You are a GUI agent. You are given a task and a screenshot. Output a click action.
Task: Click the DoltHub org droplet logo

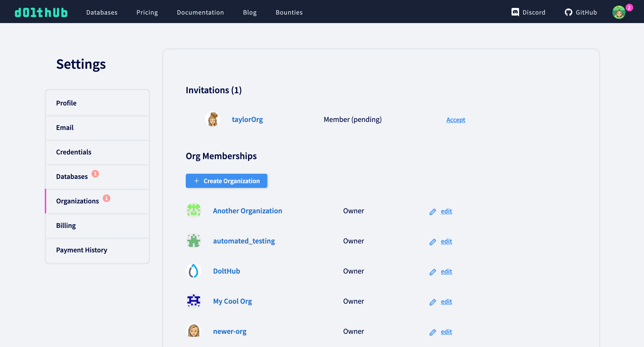tap(194, 271)
